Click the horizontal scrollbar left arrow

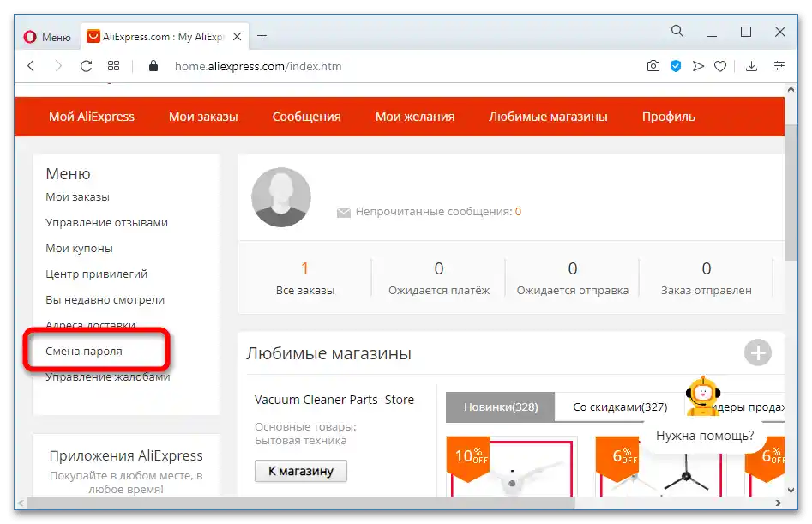[x=21, y=503]
